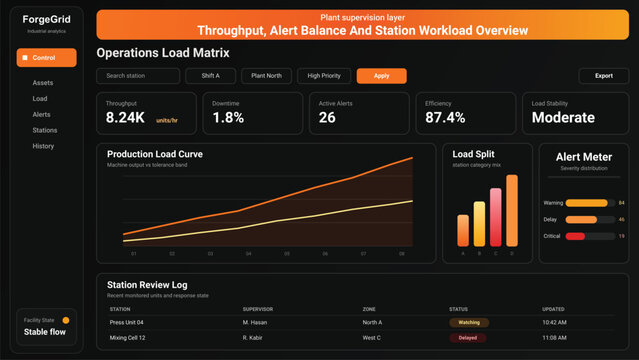Image resolution: width=639 pixels, height=360 pixels.
Task: Select the Load Stability Moderate card
Action: [575, 113]
